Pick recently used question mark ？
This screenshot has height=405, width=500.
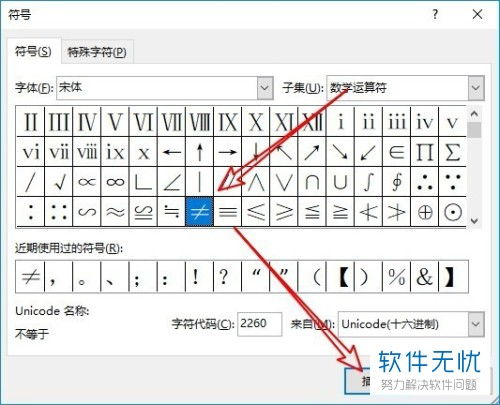[x=228, y=277]
